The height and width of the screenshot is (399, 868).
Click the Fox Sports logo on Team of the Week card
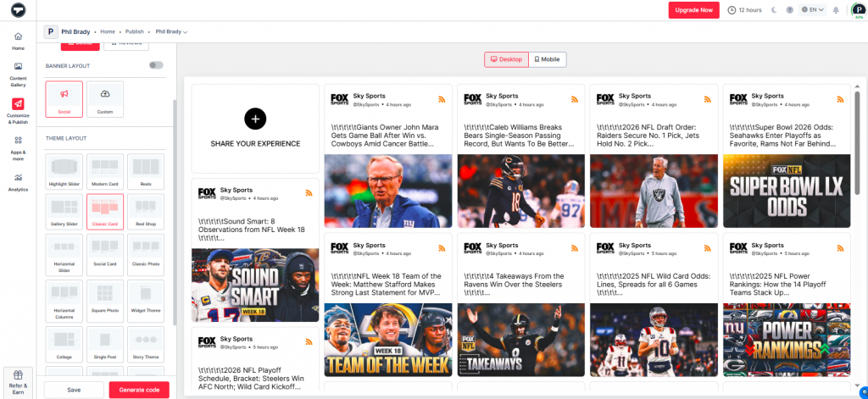(339, 248)
